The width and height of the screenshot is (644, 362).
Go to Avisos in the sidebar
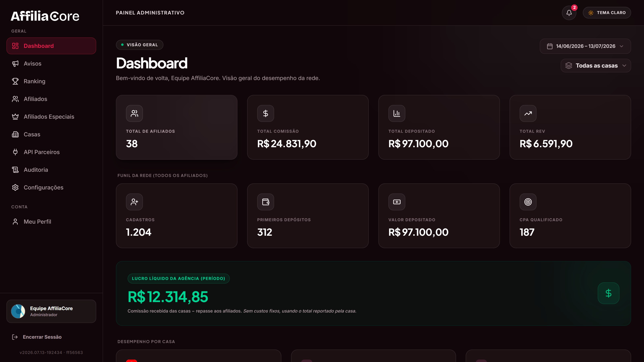pyautogui.click(x=51, y=64)
